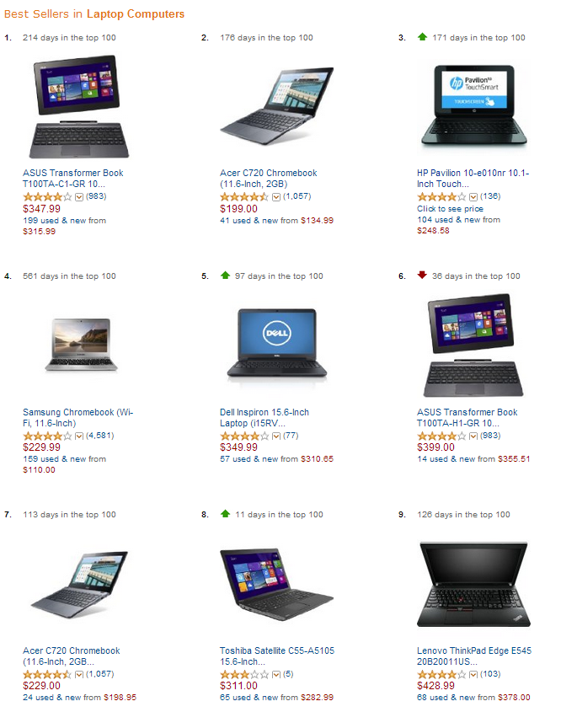Click star rating of Toshiba Satellite C55-A5105
This screenshot has height=728, width=561.
(244, 675)
